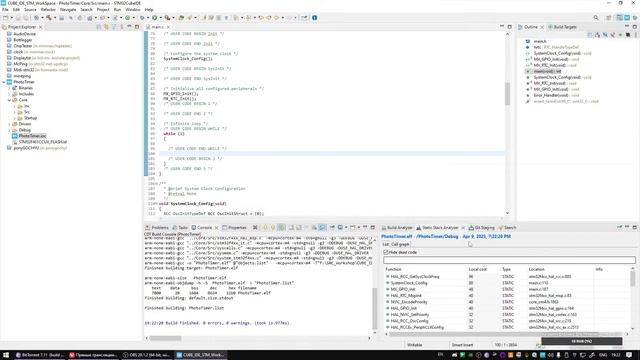Viewport: 640px width, 360px height.
Task: Open the Refactor menu
Action: click(x=48, y=9)
